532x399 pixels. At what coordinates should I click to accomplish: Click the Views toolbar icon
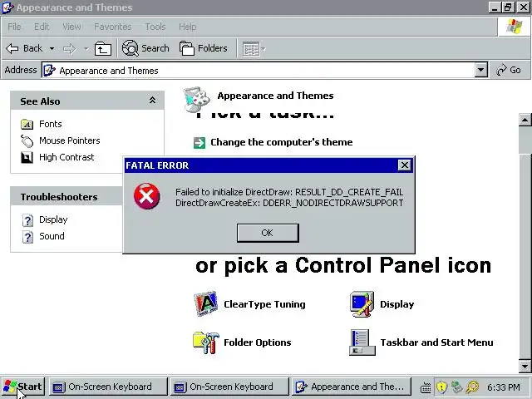251,49
